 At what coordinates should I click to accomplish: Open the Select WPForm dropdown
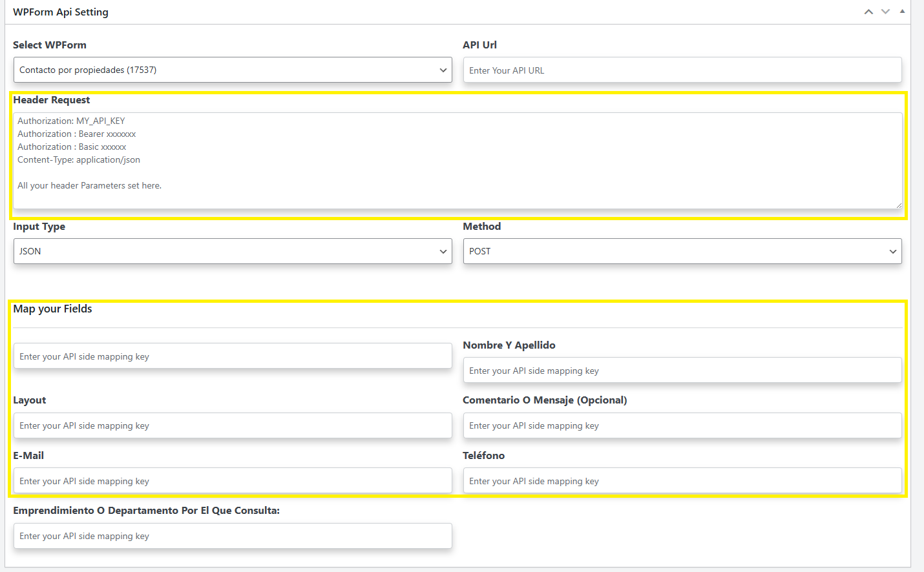click(233, 70)
